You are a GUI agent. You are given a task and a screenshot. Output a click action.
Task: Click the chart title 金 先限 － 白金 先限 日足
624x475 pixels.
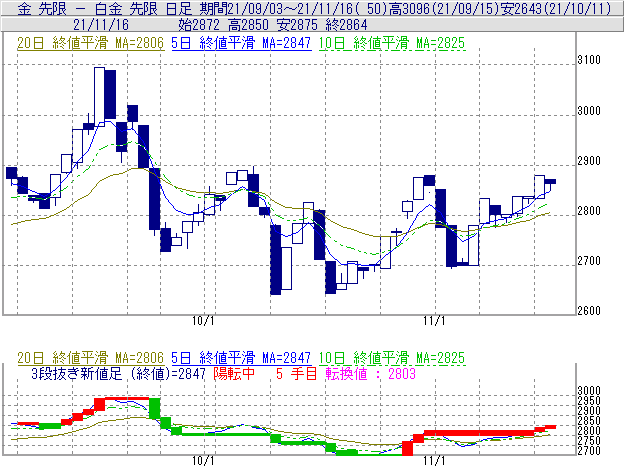[105, 9]
